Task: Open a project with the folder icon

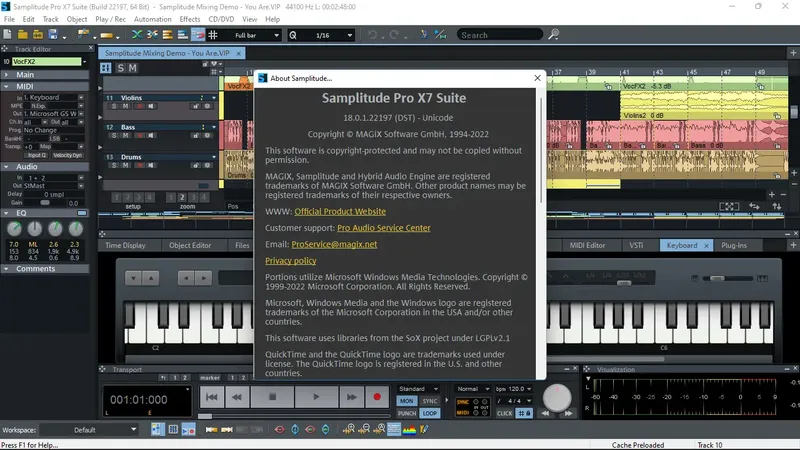Action: (x=22, y=35)
